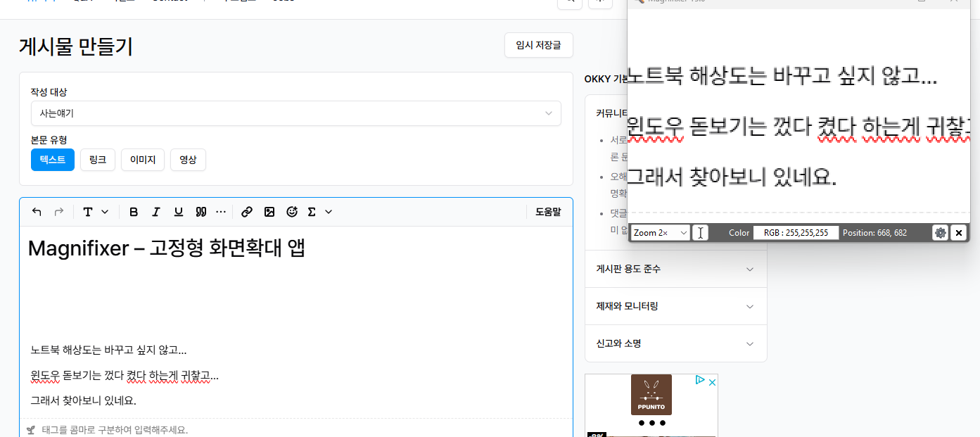Toggle underline formatting
Image resolution: width=980 pixels, height=437 pixels.
tap(178, 212)
